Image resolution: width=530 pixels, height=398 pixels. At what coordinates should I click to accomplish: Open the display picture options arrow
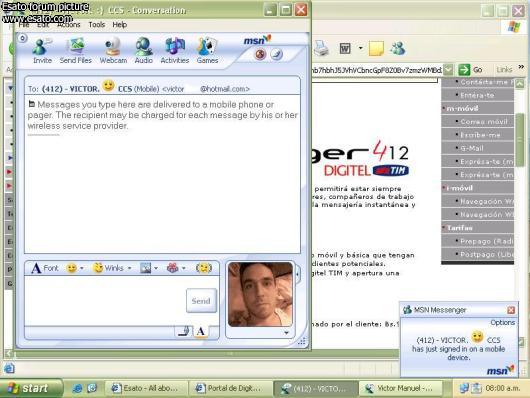point(286,333)
